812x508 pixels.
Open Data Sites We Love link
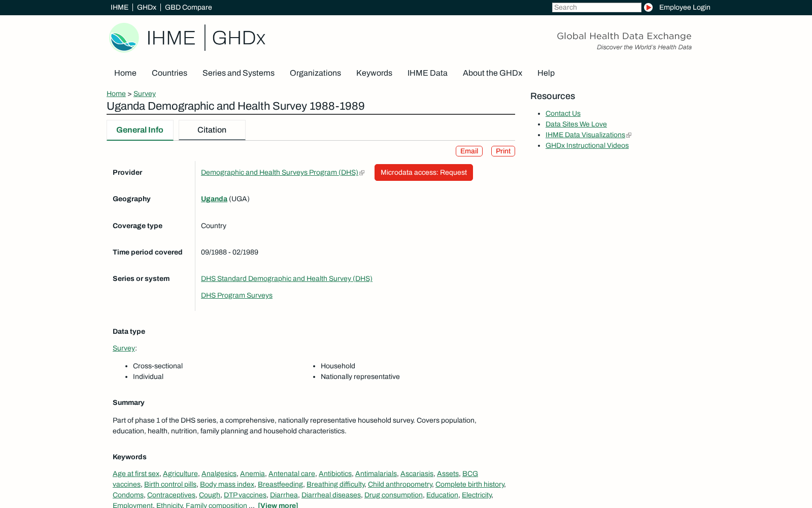(x=576, y=124)
